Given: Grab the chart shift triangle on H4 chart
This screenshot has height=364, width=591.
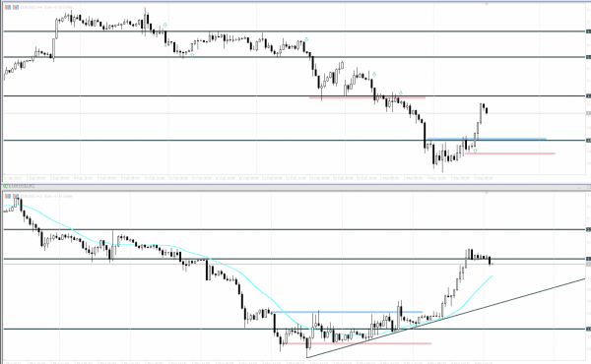Looking at the screenshot, I should pyautogui.click(x=487, y=4).
